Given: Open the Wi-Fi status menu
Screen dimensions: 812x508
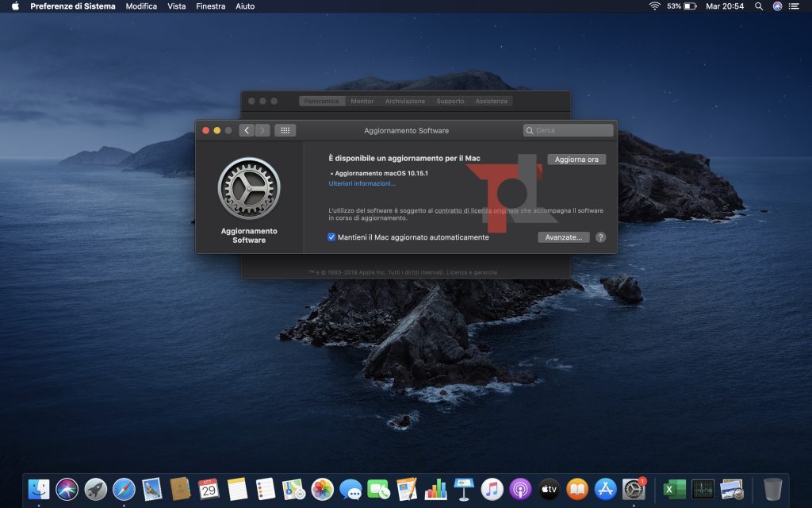Looking at the screenshot, I should click(x=654, y=6).
